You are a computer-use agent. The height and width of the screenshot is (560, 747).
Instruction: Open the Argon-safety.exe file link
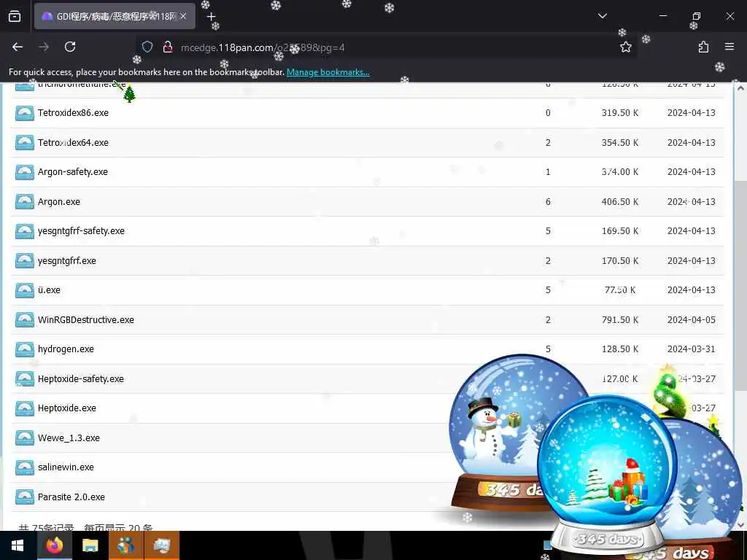72,172
